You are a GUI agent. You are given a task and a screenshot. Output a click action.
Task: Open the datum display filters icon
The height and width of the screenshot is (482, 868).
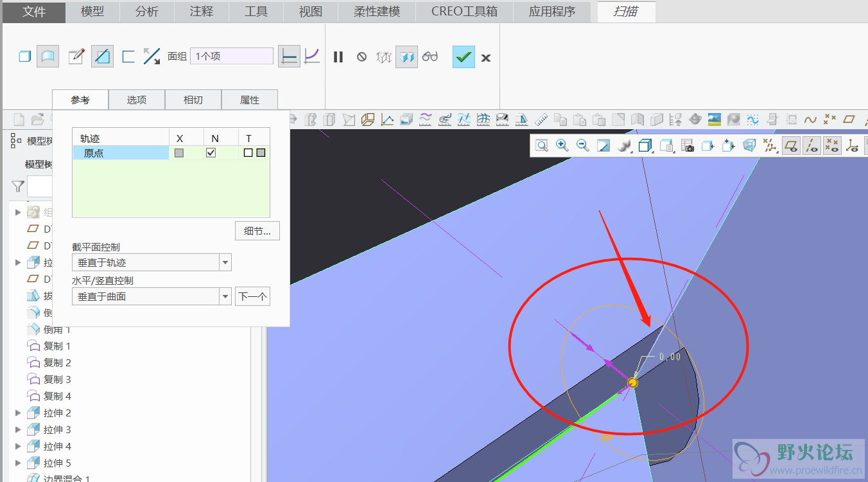tap(770, 146)
